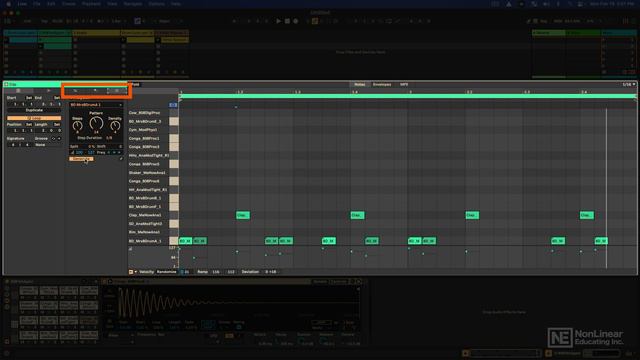This screenshot has width=640, height=360.
Task: Click the green loop brace above the grid
Action: coord(407,96)
